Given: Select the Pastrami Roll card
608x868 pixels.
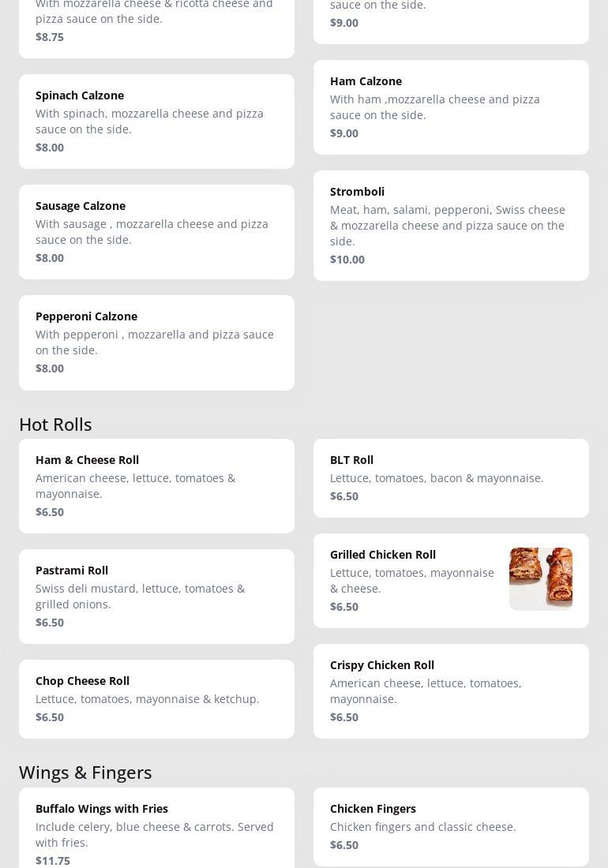Looking at the screenshot, I should click(156, 596).
